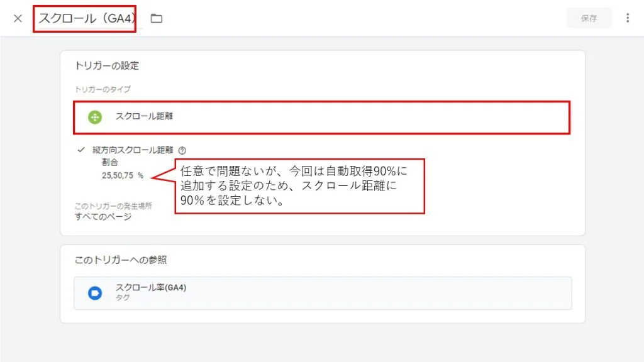
Task: Click the トリガーの設定 heading
Action: (107, 65)
